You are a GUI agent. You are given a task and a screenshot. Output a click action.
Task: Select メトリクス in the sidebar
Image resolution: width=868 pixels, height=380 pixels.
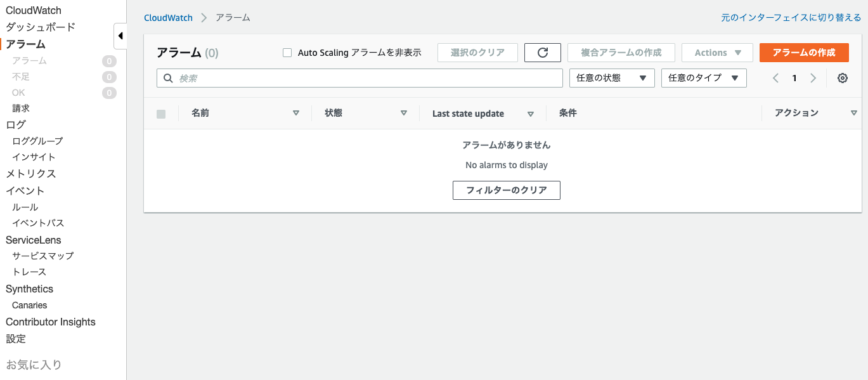31,174
